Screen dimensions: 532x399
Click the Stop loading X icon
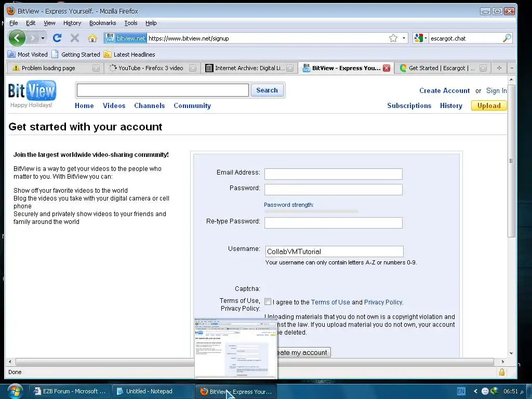(x=75, y=38)
